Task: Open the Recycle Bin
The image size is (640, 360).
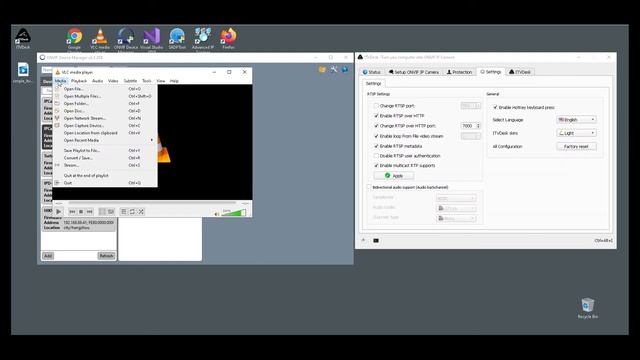Action: 587,308
